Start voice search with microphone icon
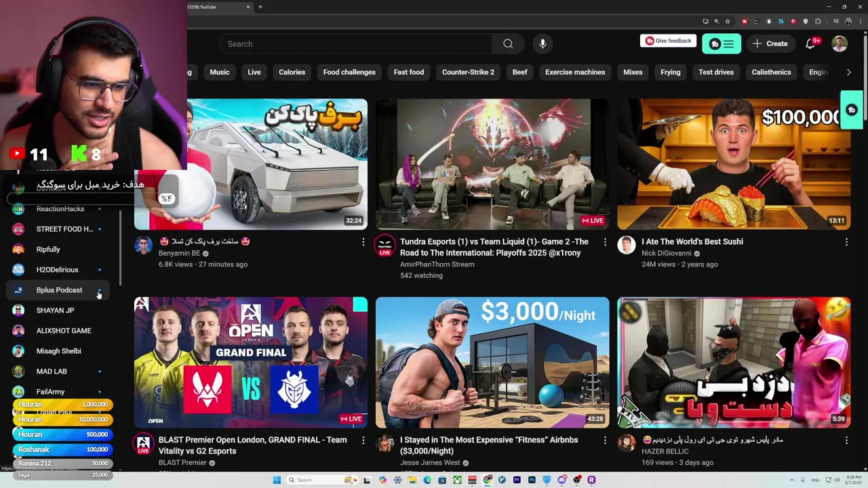Image resolution: width=868 pixels, height=488 pixels. point(542,44)
